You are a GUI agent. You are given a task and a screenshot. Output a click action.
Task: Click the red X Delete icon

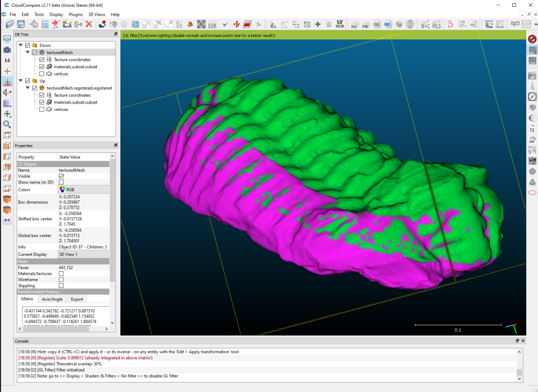89,24
